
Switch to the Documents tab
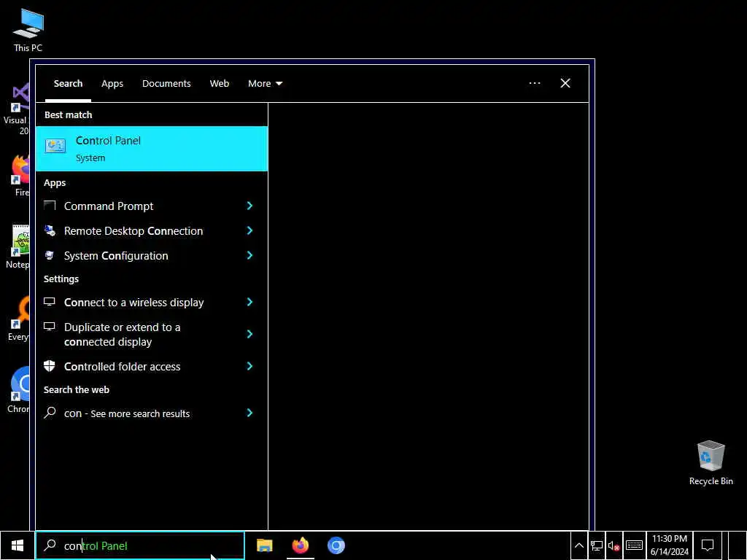pos(166,83)
